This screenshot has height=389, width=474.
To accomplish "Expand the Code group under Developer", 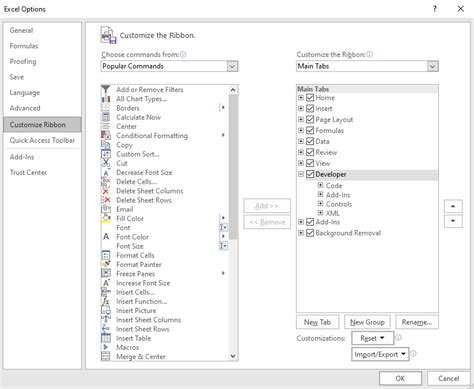I will coord(320,185).
